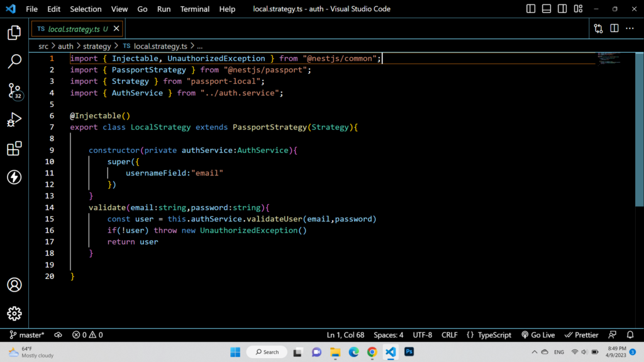Open notifications bell icon

[630, 335]
